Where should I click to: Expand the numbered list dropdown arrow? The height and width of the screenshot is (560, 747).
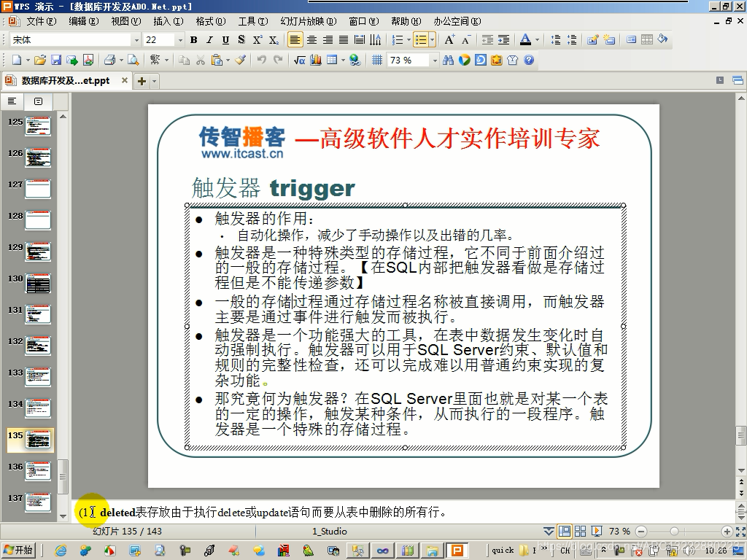(409, 40)
